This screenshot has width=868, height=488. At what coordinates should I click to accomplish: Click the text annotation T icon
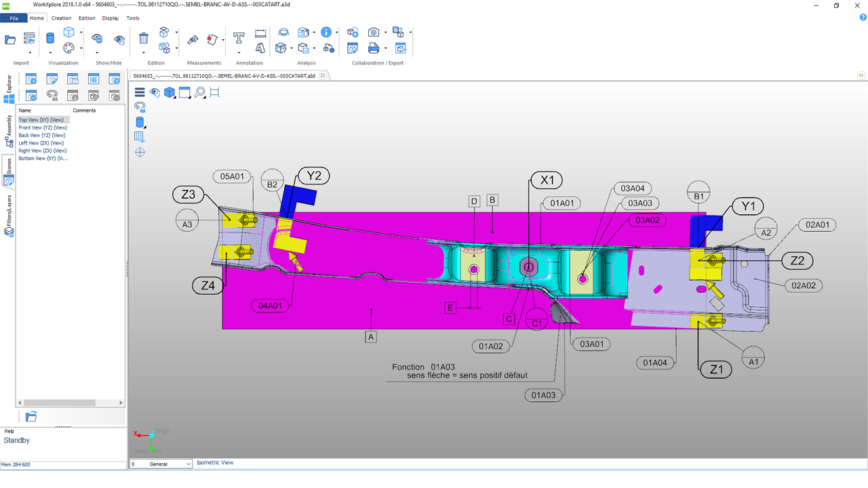[x=239, y=38]
